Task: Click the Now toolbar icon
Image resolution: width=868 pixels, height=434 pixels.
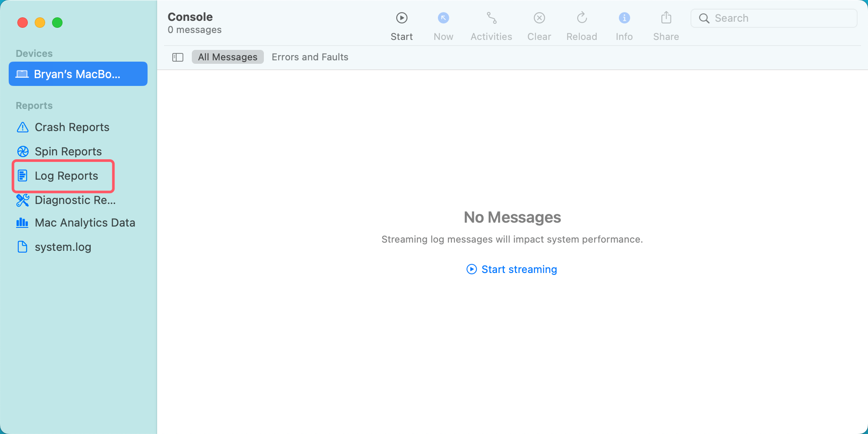Action: click(443, 18)
